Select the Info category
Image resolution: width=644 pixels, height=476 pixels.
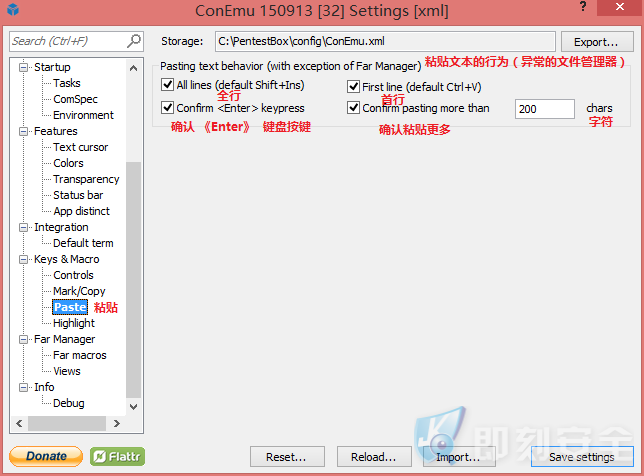click(44, 387)
